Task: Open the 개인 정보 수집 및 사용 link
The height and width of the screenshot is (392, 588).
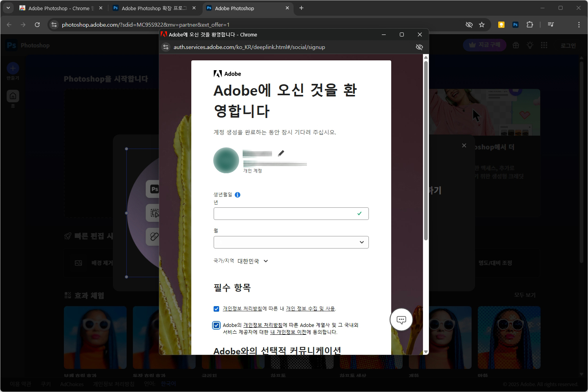Action: click(x=310, y=309)
